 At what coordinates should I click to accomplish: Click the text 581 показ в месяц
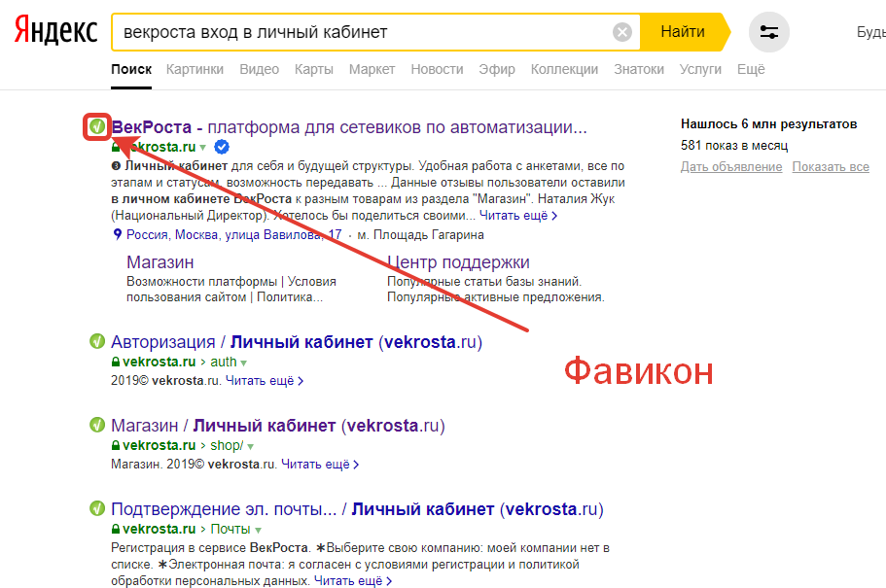pyautogui.click(x=734, y=145)
